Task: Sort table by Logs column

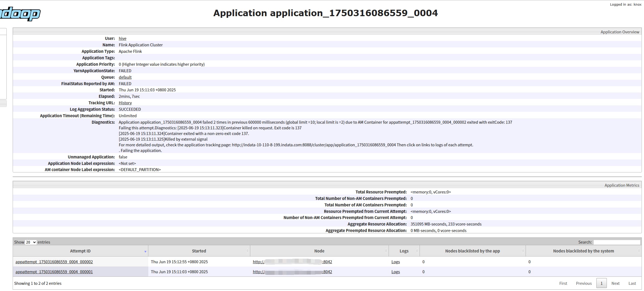Action: pyautogui.click(x=404, y=251)
